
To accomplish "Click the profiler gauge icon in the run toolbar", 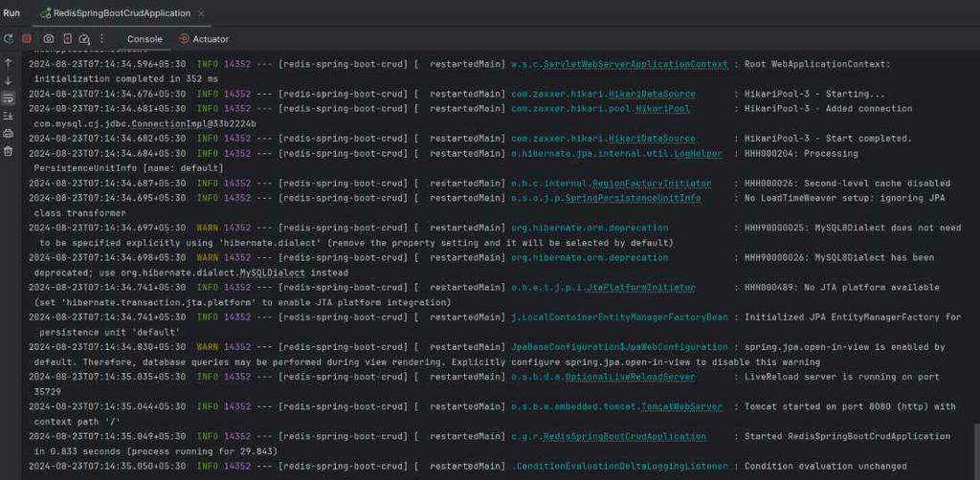I will [84, 38].
